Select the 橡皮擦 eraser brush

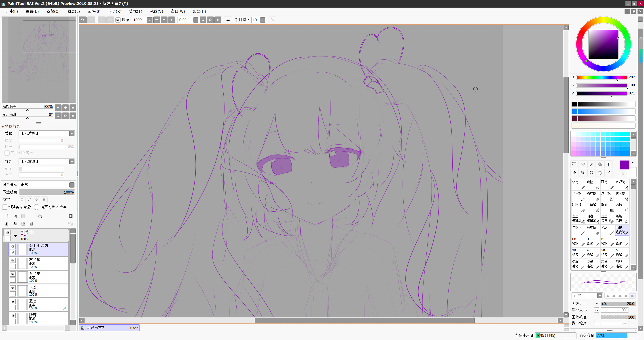[593, 196]
